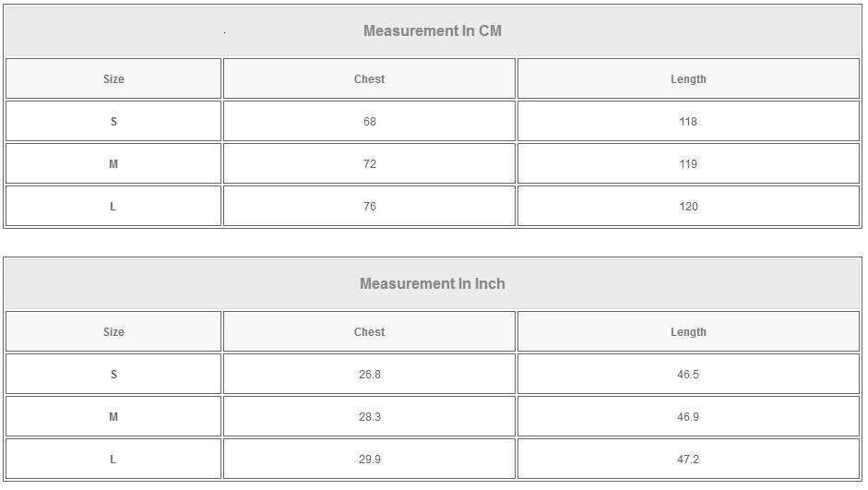Select the chest value 28.3 cell
868x490 pixels.
coord(369,417)
